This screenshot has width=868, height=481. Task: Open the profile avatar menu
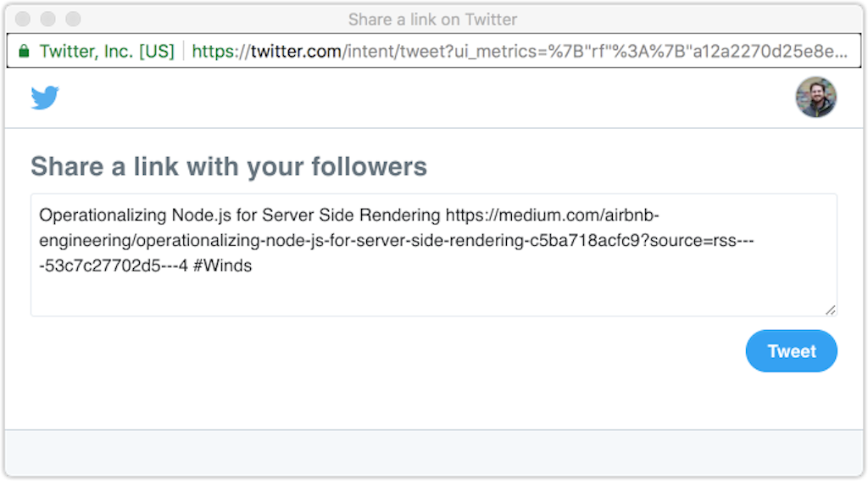[x=815, y=98]
